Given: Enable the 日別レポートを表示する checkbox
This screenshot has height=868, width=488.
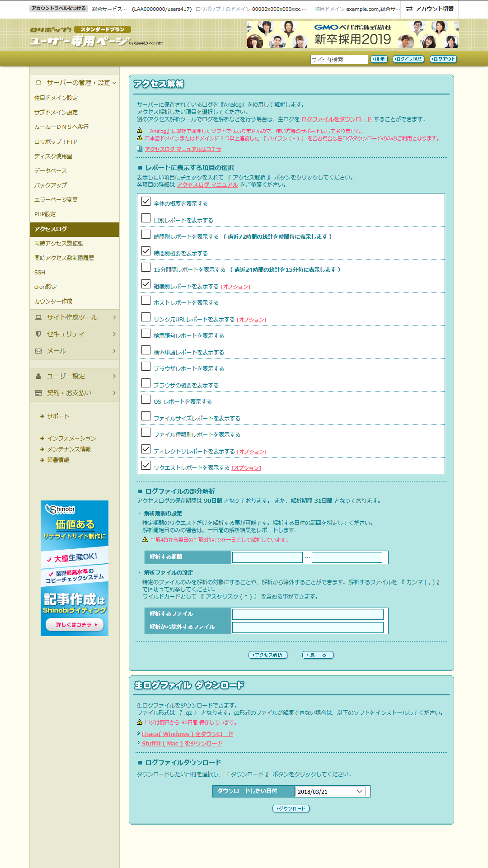Looking at the screenshot, I should [146, 218].
